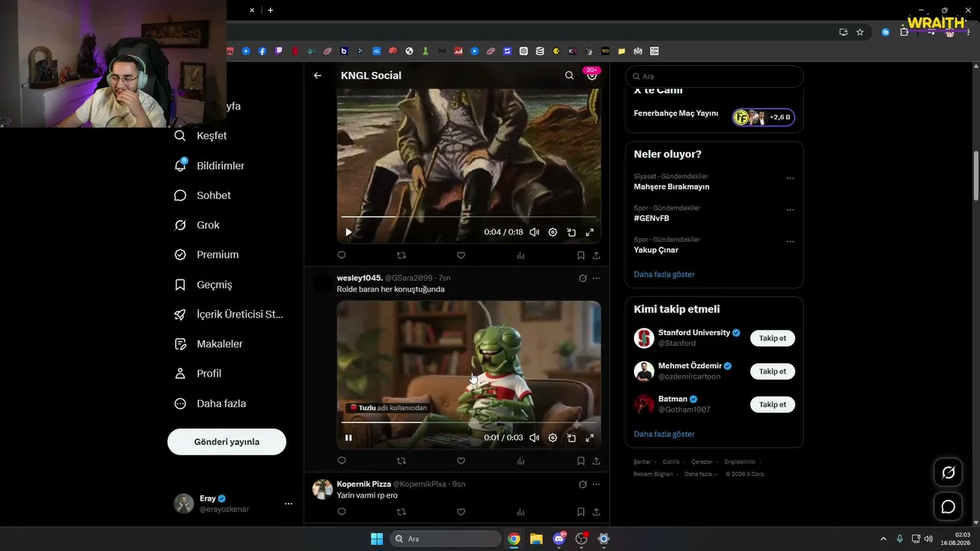Open Keşfet in the sidebar
This screenshot has width=980, height=551.
click(x=201, y=135)
